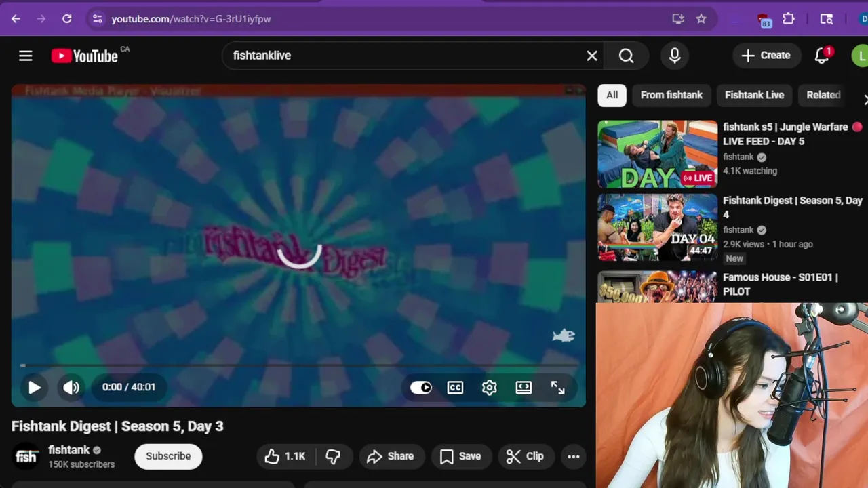Play the video
The width and height of the screenshot is (868, 488).
pyautogui.click(x=34, y=388)
